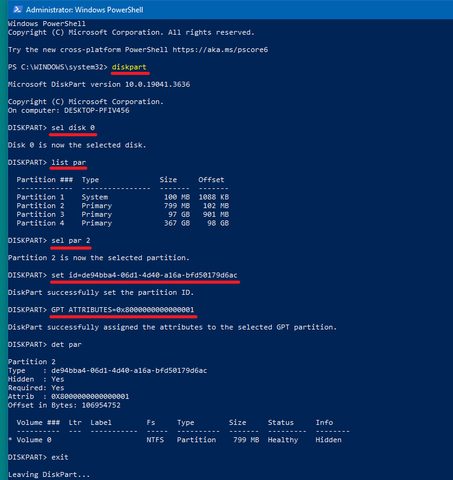This screenshot has width=453, height=480.
Task: Click the 'Partition 4' table row label
Action: 40,223
